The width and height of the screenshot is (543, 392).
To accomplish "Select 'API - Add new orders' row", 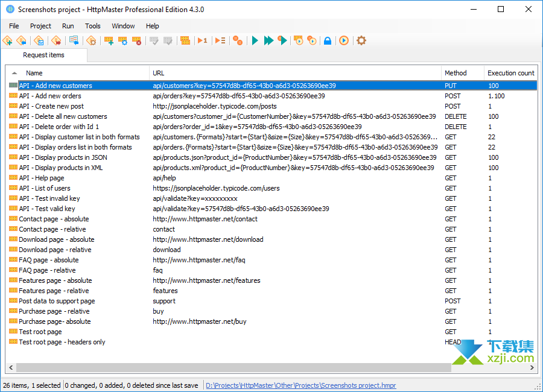I will click(x=273, y=96).
